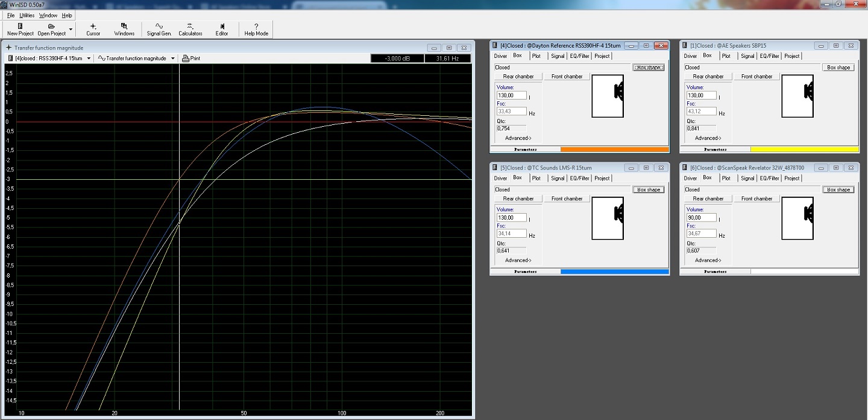Open EQ/Filter tab in TC Sounds window
This screenshot has width=868, height=420.
coord(580,178)
